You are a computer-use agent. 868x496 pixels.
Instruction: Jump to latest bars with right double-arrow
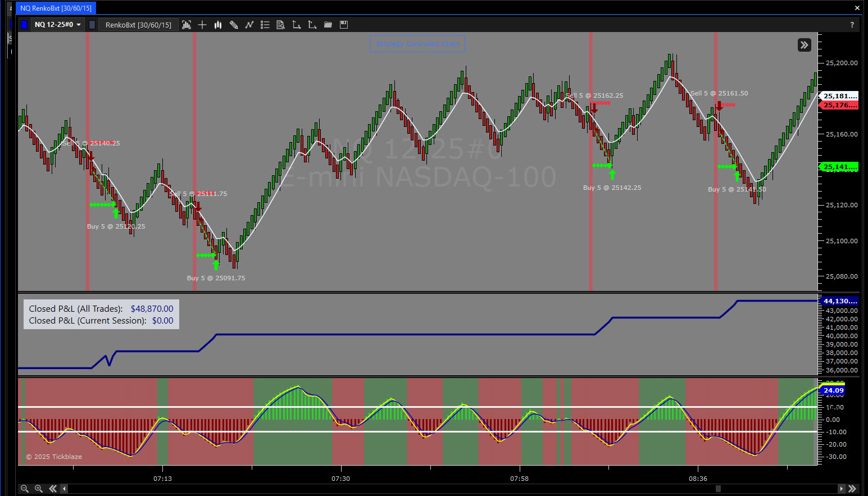coord(852,489)
